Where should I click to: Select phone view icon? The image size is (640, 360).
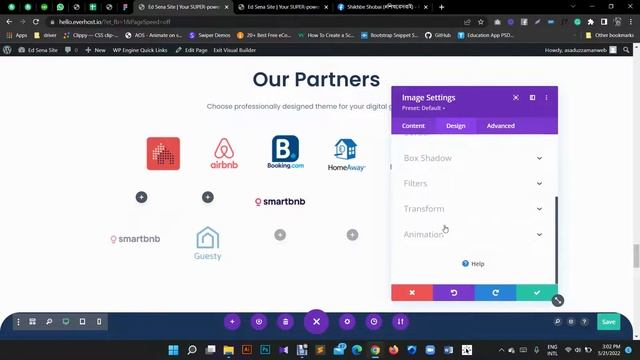99,322
